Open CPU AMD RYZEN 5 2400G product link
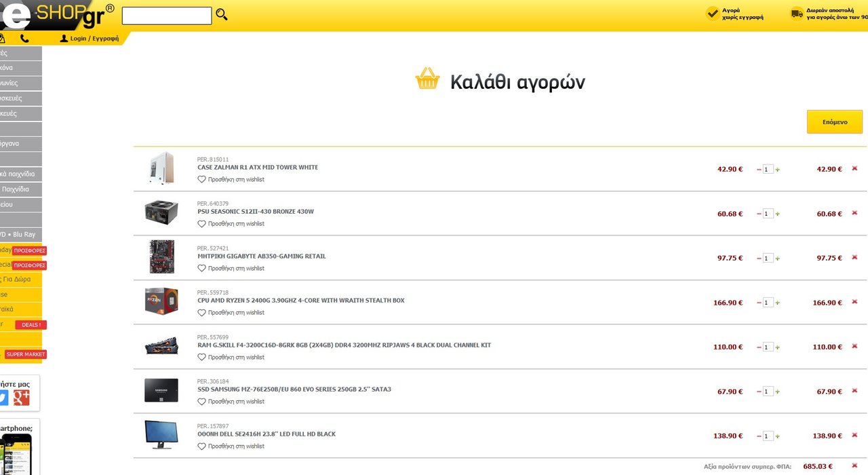The height and width of the screenshot is (475, 868). 301,301
